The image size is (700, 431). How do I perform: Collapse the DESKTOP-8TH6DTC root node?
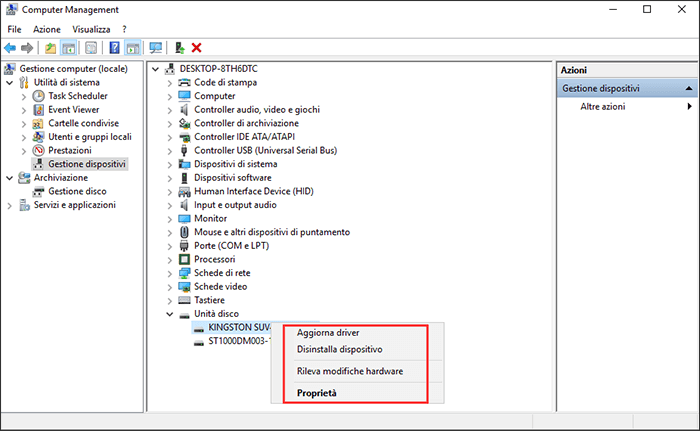pyautogui.click(x=156, y=69)
